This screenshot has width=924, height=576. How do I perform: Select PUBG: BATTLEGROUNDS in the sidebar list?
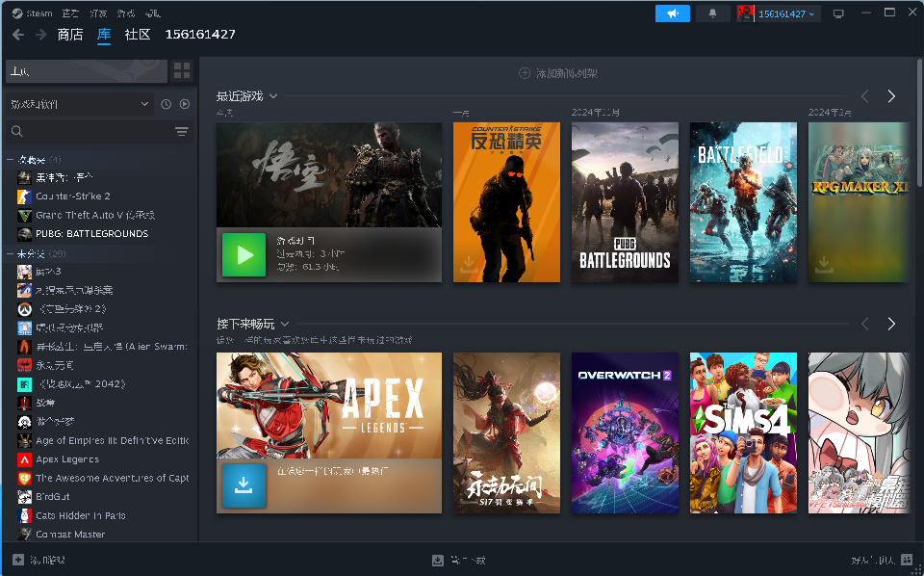coord(92,234)
